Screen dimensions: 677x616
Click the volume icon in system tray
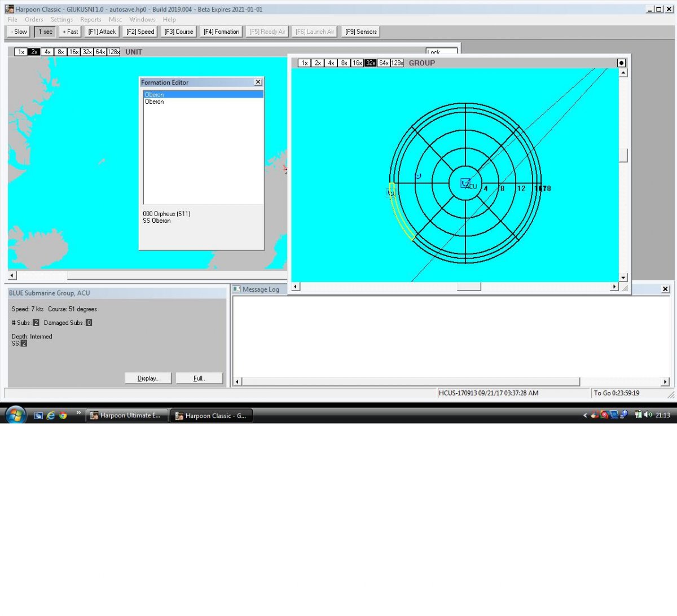tap(647, 415)
